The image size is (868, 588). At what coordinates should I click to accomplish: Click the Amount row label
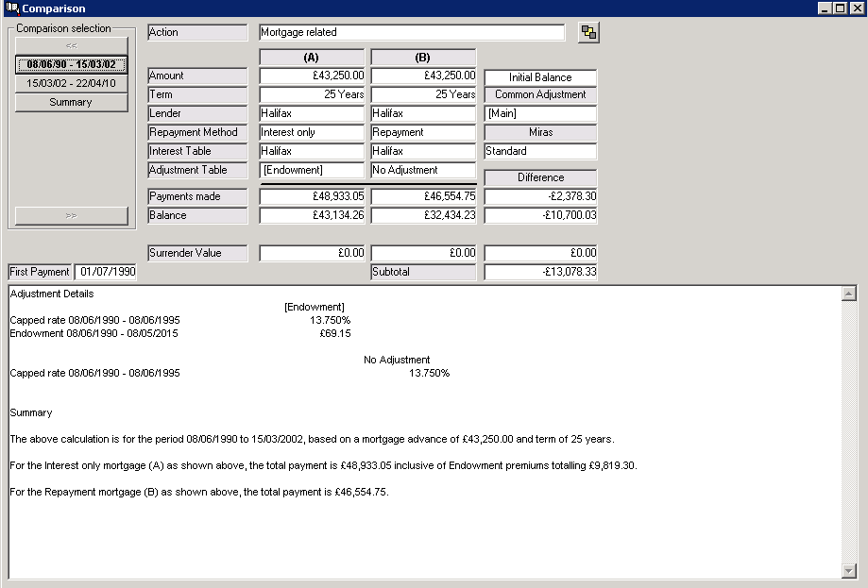(197, 76)
